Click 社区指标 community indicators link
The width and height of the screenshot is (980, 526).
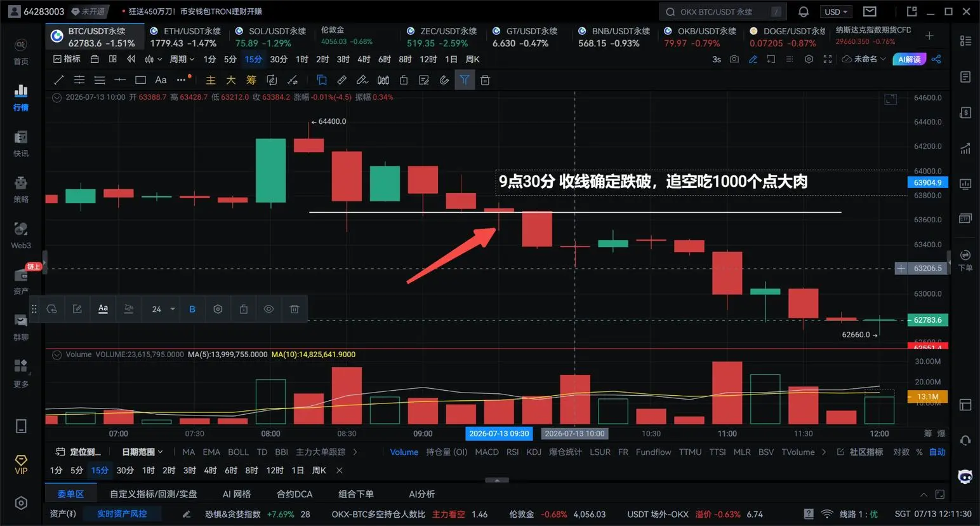(860, 452)
